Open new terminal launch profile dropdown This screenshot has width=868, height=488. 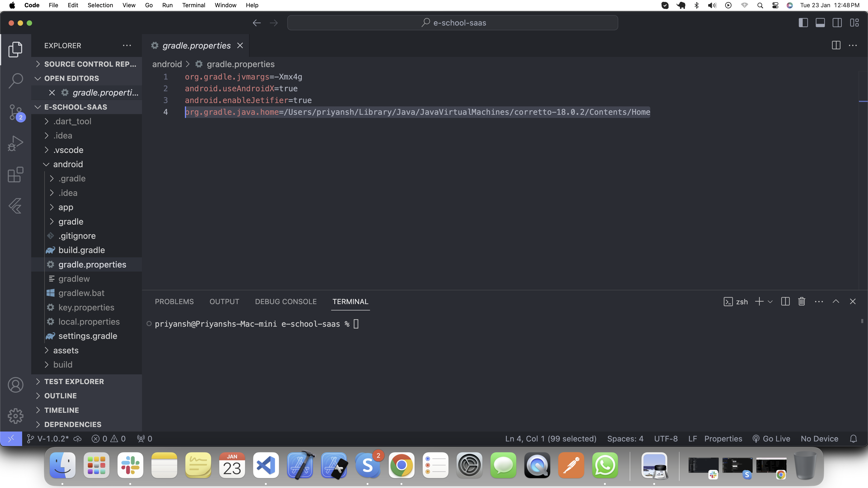pyautogui.click(x=770, y=301)
